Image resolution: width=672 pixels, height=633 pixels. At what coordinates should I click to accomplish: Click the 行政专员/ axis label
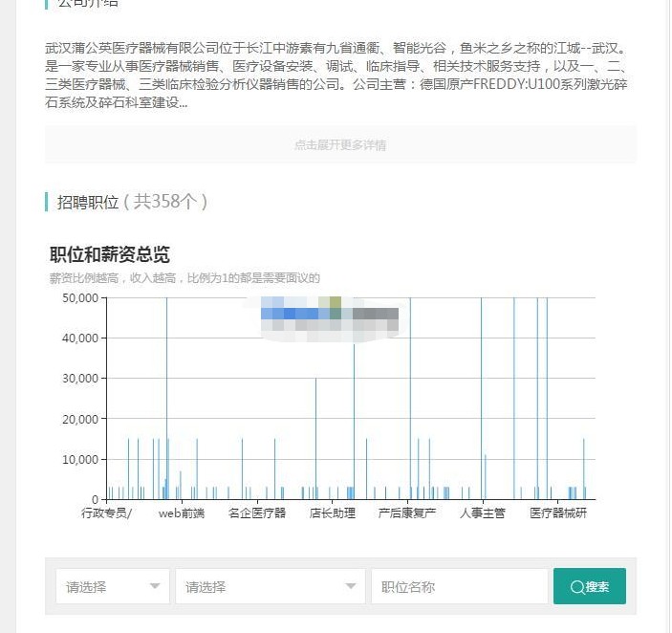coord(106,513)
